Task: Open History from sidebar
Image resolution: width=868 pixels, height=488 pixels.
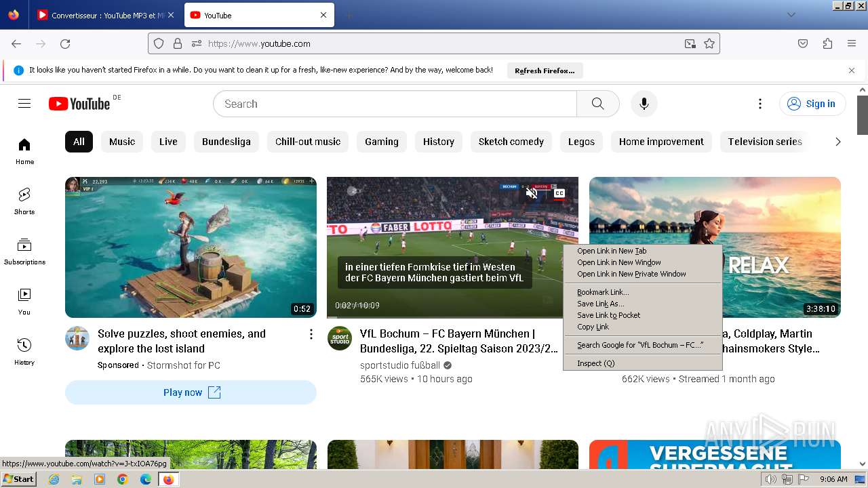Action: [x=24, y=352]
